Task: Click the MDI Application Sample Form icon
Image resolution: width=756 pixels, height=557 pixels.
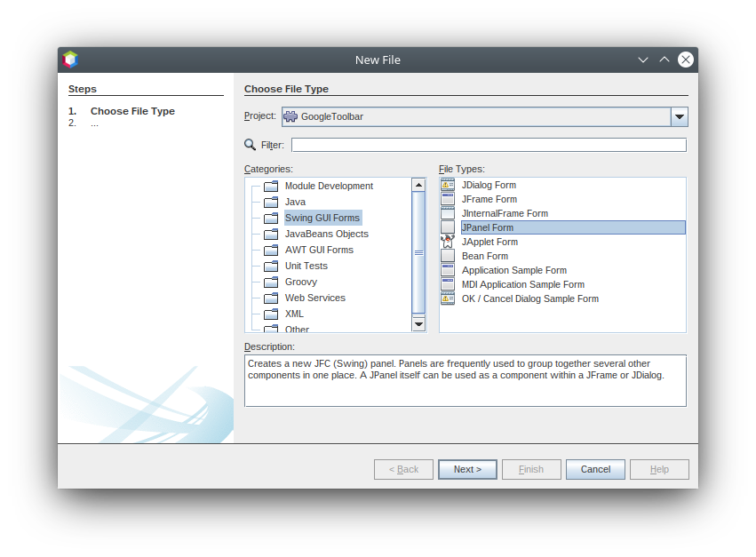Action: coord(448,284)
